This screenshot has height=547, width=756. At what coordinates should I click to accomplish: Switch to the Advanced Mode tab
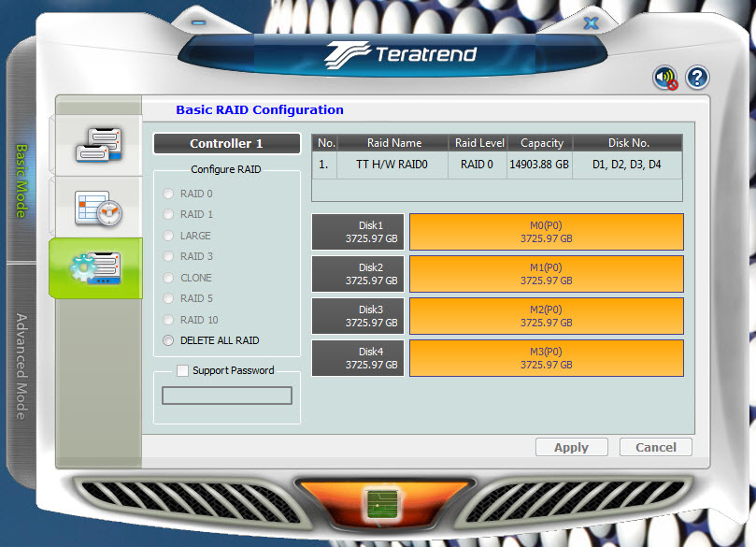click(x=21, y=367)
